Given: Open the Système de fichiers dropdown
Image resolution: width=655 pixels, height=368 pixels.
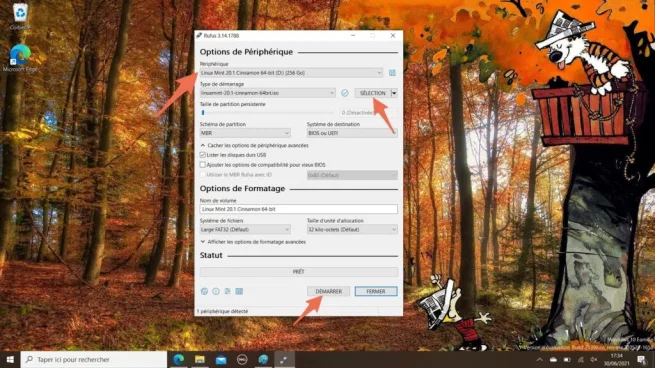Looking at the screenshot, I should tap(245, 229).
